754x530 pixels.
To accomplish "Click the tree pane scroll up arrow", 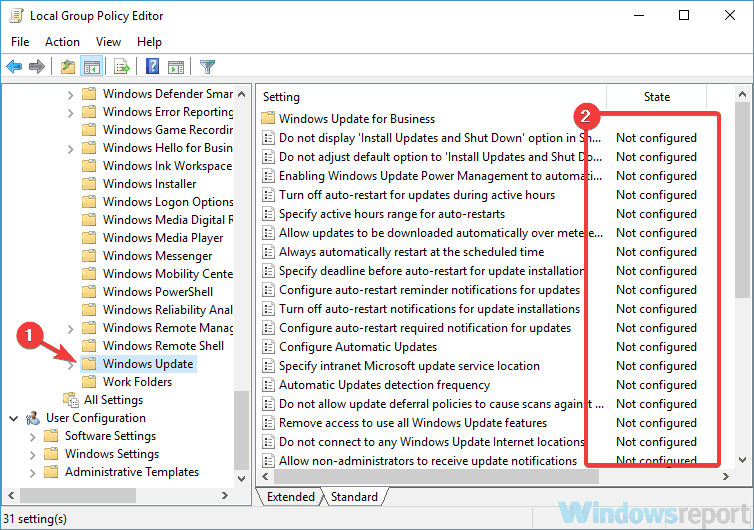I will pos(241,94).
